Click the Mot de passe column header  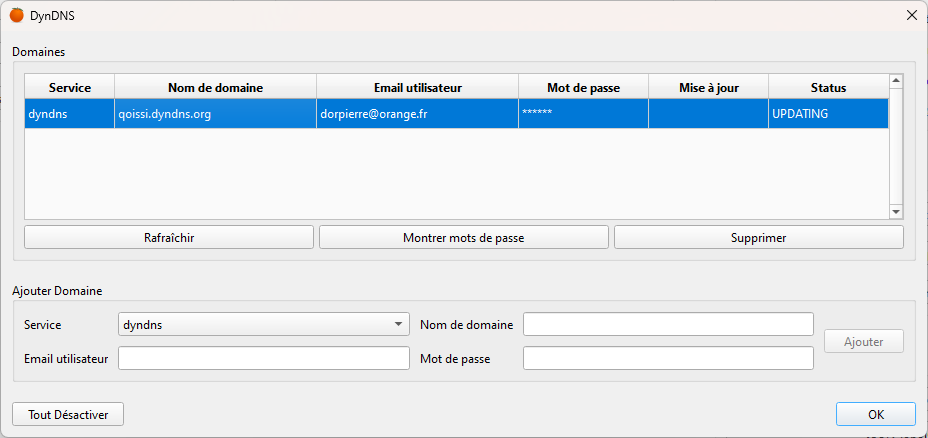[x=584, y=88]
